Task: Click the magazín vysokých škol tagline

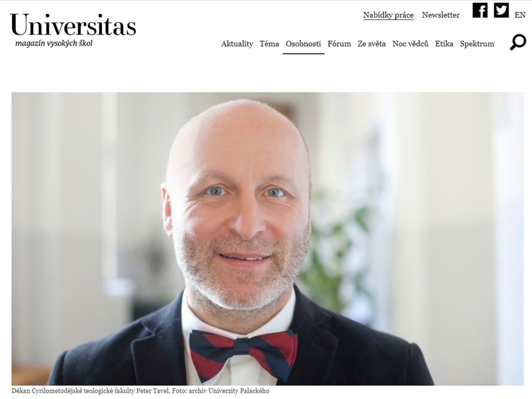Action: pos(54,43)
